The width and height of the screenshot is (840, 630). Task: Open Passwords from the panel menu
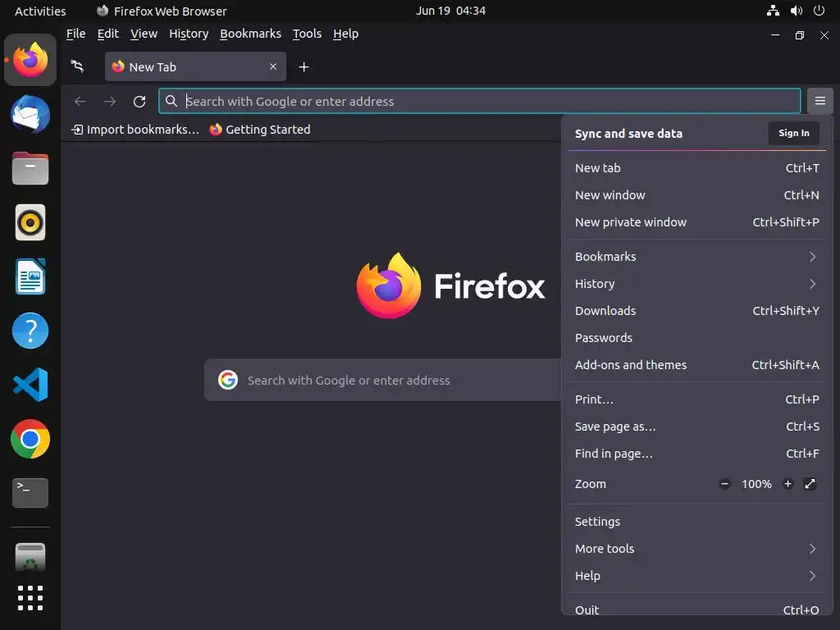tap(696, 338)
